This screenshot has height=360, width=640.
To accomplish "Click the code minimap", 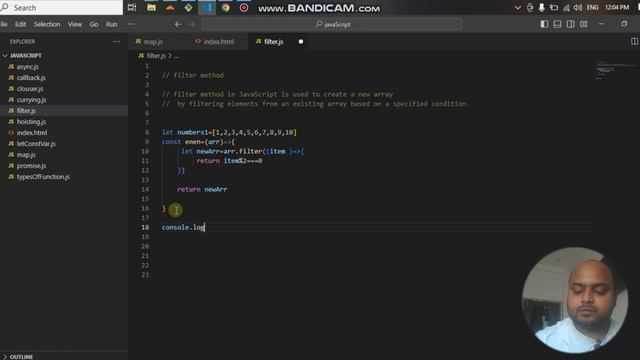I will click(x=615, y=70).
